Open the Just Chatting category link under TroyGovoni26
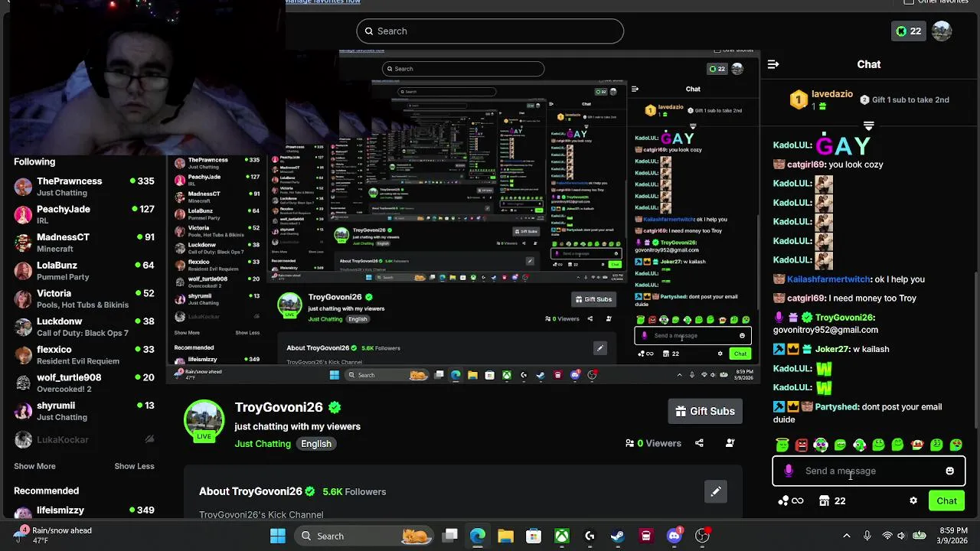The width and height of the screenshot is (980, 551). tap(263, 444)
